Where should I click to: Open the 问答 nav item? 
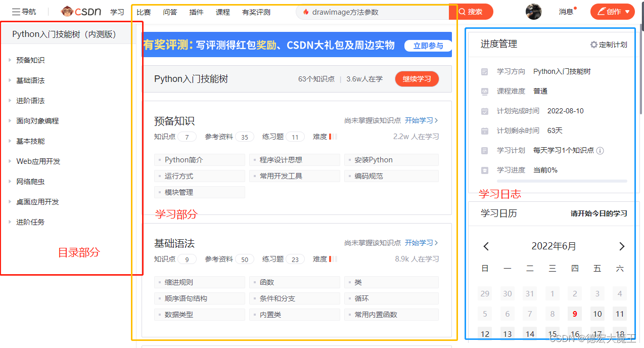(x=170, y=12)
